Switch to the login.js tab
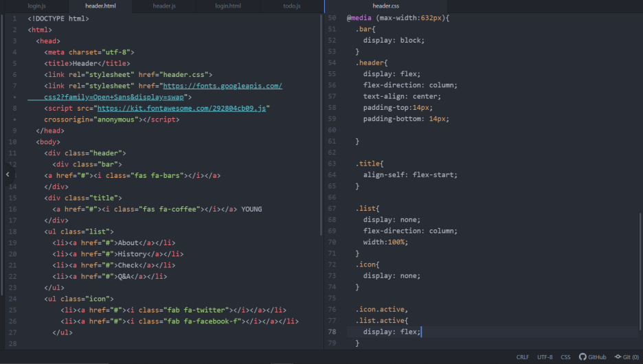 pyautogui.click(x=36, y=6)
